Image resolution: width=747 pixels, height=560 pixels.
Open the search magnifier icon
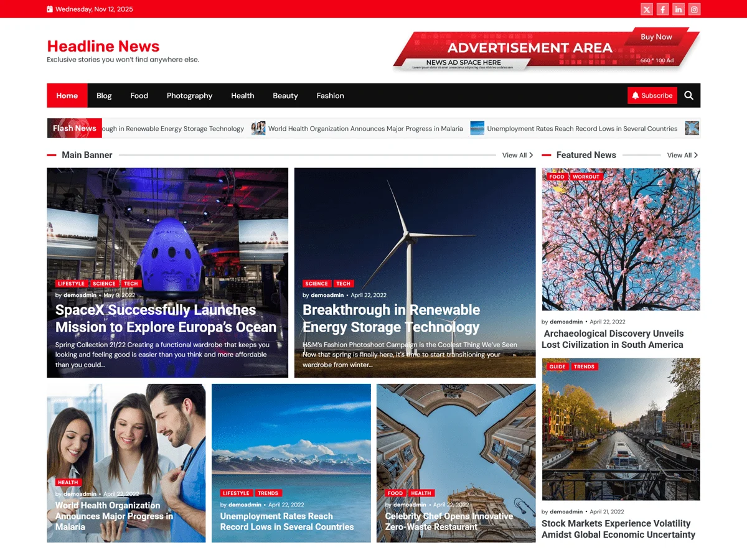[688, 95]
